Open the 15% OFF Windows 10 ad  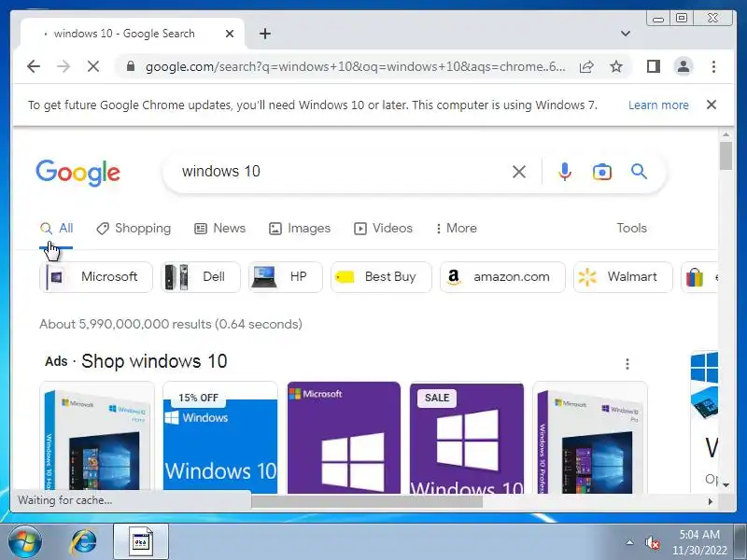point(220,437)
